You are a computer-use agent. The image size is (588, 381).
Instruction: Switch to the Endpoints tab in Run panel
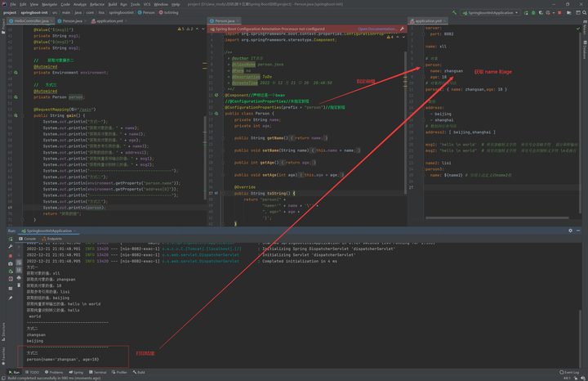click(x=52, y=239)
